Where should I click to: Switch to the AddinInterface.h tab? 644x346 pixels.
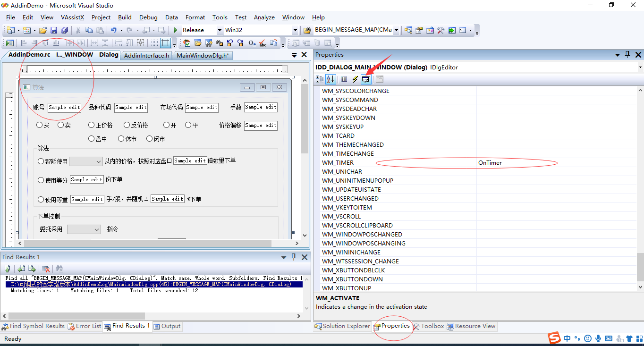tap(146, 55)
